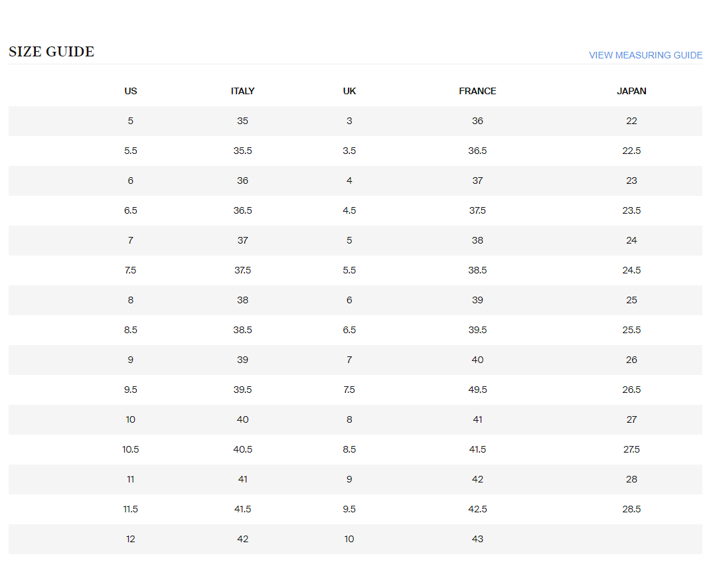This screenshot has height=588, width=711.
Task: Click the Size Guide heading
Action: point(51,52)
